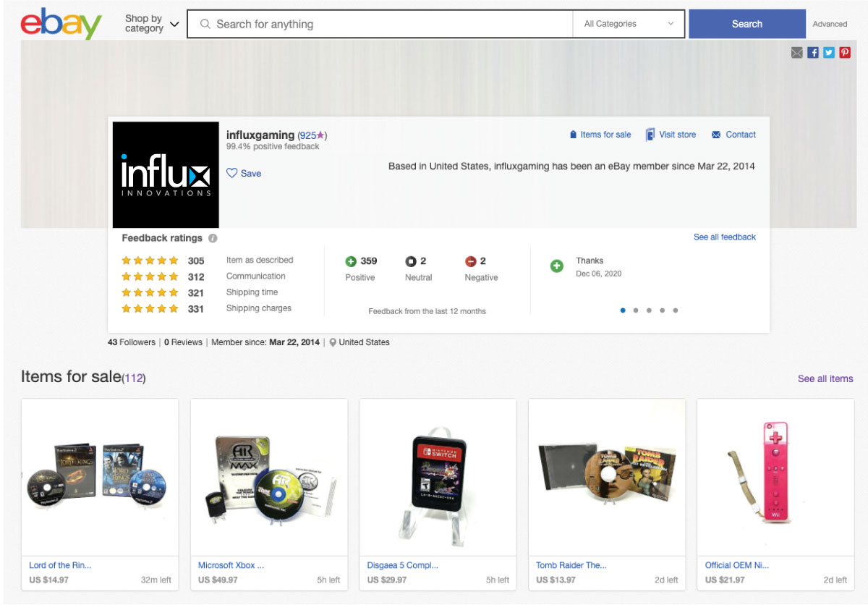Open Items for sale link in header
This screenshot has height=605, width=868.
[x=605, y=135]
